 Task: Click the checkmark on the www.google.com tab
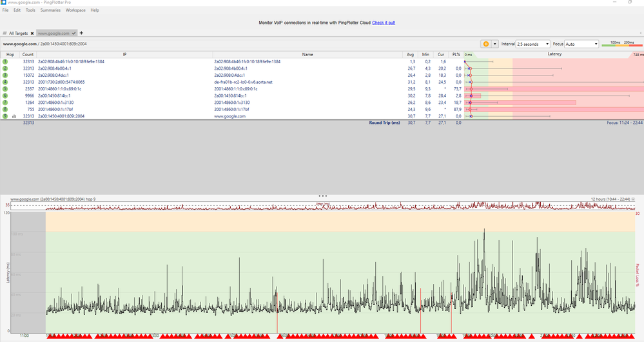[x=73, y=33]
